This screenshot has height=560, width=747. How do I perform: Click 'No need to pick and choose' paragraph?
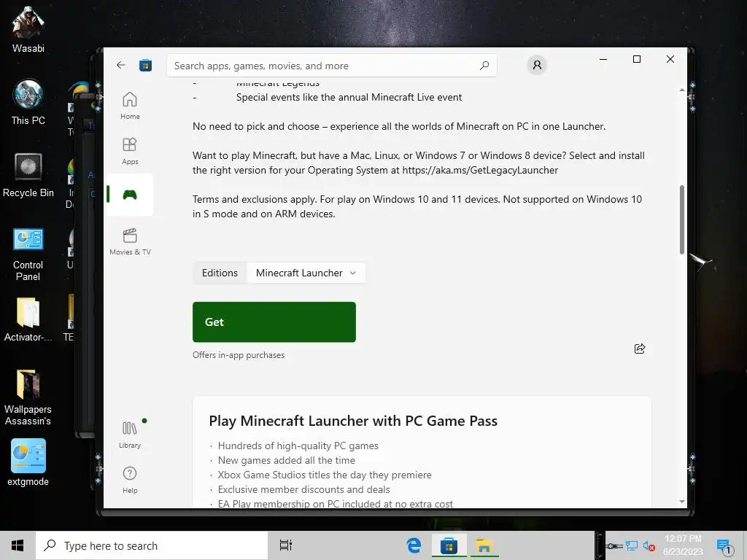[399, 126]
